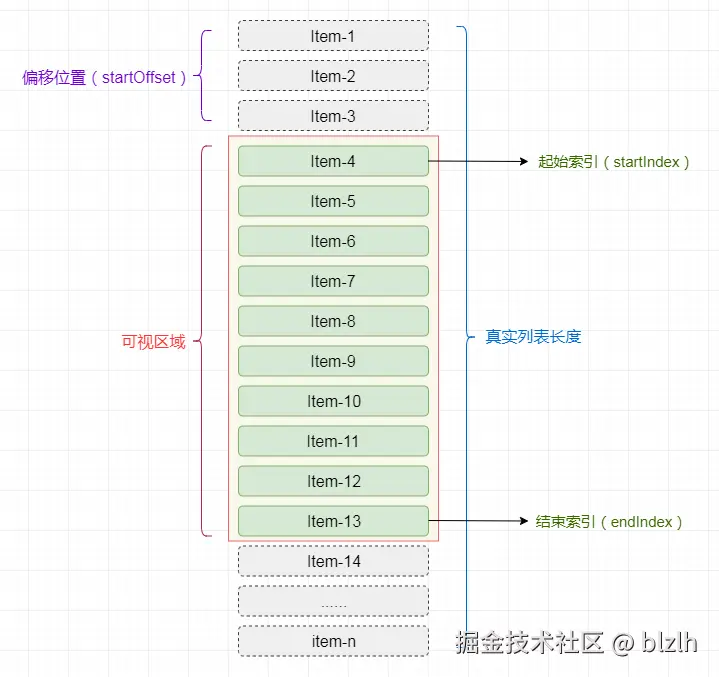The width and height of the screenshot is (719, 677).
Task: Click the startOffset purple label
Action: (x=104, y=78)
